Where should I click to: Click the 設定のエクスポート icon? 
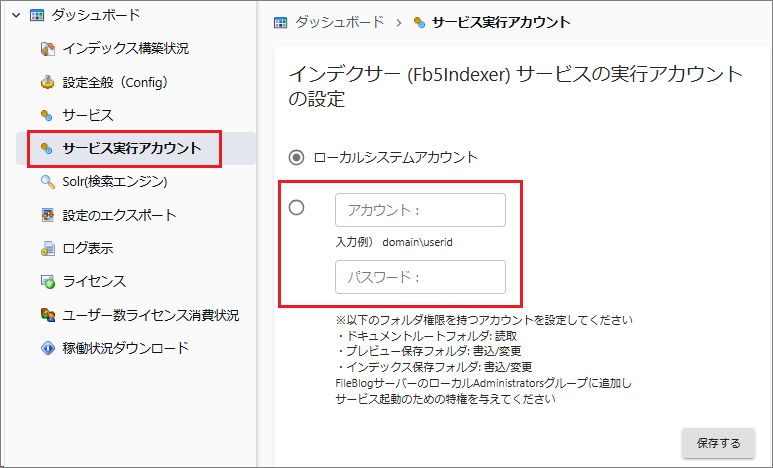47,215
